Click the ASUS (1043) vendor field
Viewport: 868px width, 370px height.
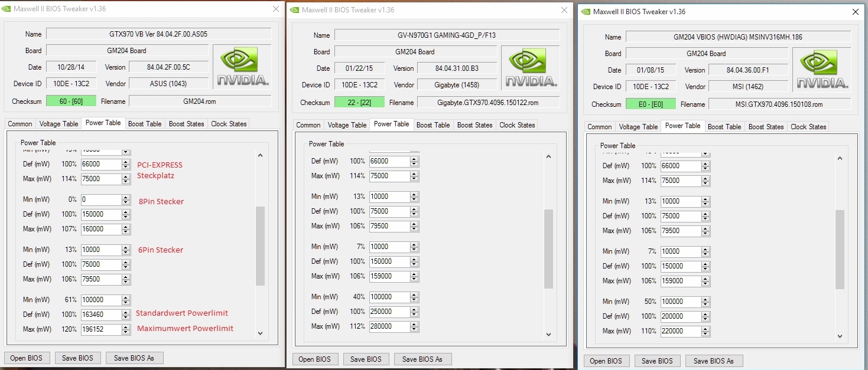[168, 84]
